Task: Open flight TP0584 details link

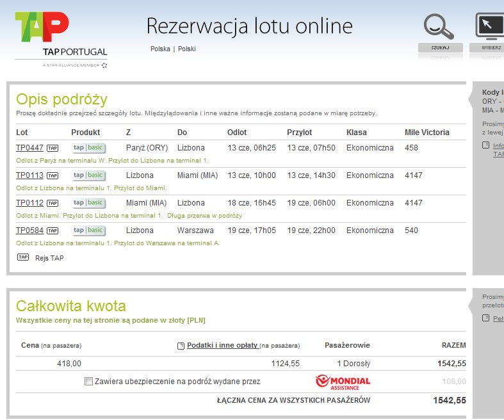Action: coord(29,230)
